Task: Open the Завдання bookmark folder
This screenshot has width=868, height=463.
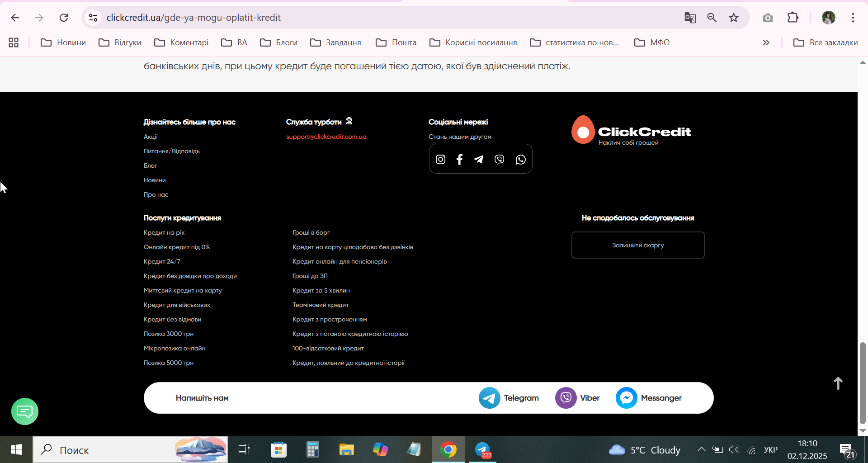Action: (335, 43)
